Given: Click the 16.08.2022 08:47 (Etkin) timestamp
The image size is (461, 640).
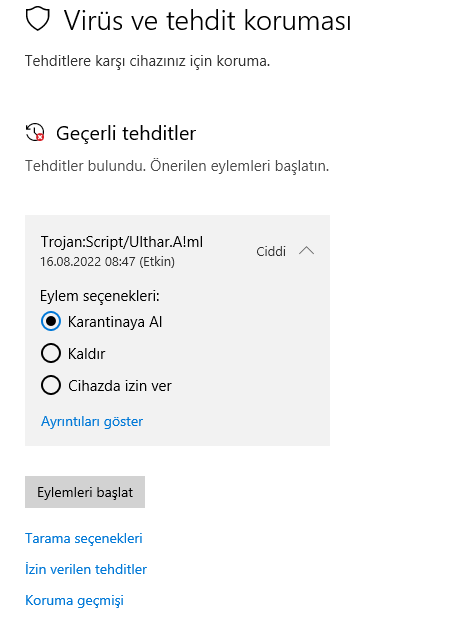Looking at the screenshot, I should 107,262.
